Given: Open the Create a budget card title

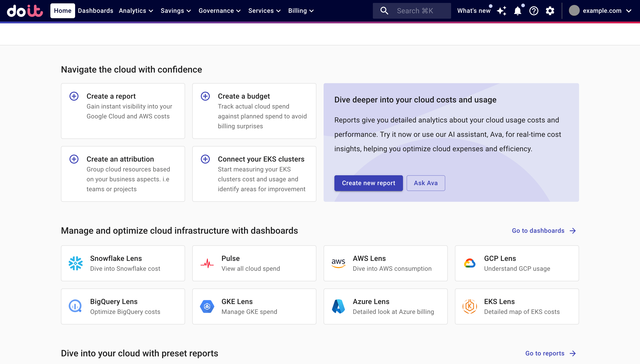Looking at the screenshot, I should [244, 96].
